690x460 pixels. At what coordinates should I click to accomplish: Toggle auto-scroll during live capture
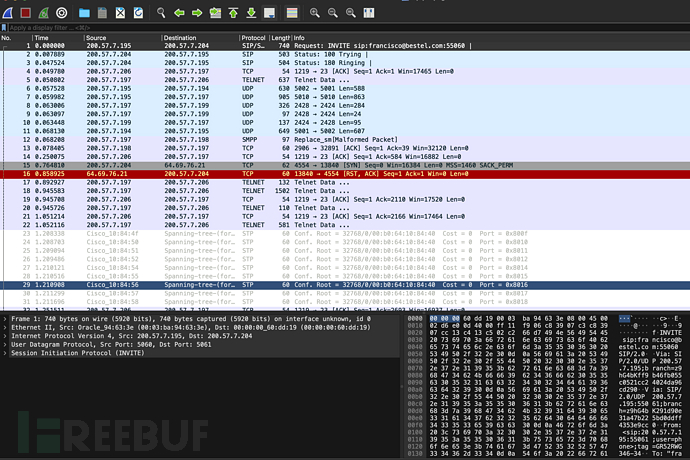(269, 13)
